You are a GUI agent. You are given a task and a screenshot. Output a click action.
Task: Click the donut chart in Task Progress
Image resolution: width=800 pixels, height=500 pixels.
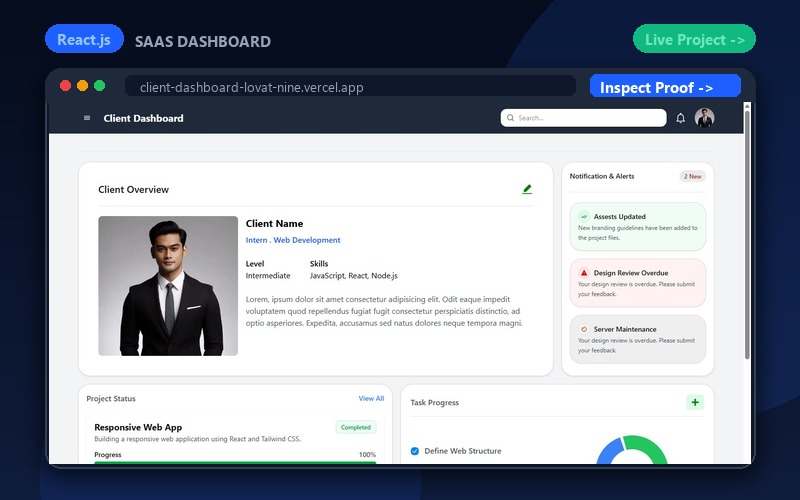[632, 450]
